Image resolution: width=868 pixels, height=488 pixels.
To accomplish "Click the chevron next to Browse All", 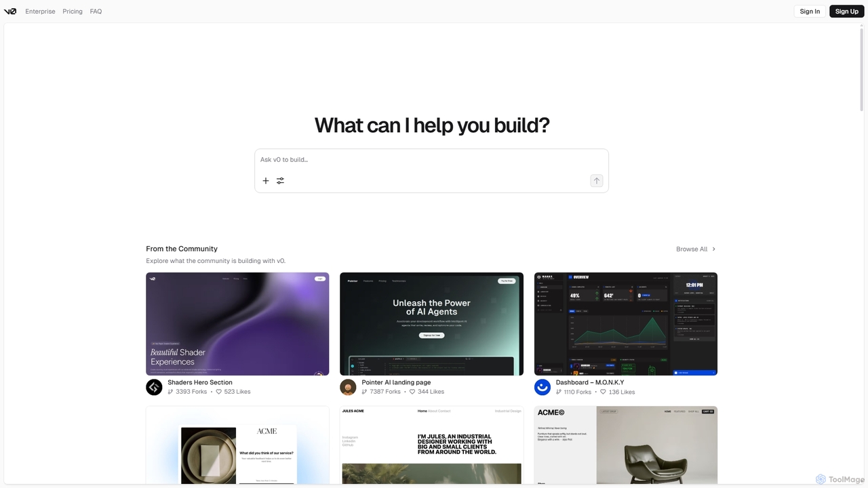I will 713,249.
